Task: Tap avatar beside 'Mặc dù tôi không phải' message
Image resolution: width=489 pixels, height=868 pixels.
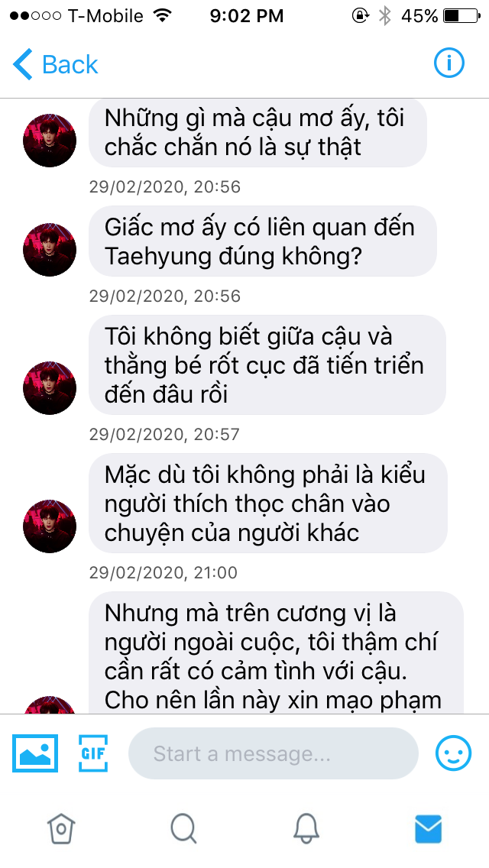Action: 50,526
